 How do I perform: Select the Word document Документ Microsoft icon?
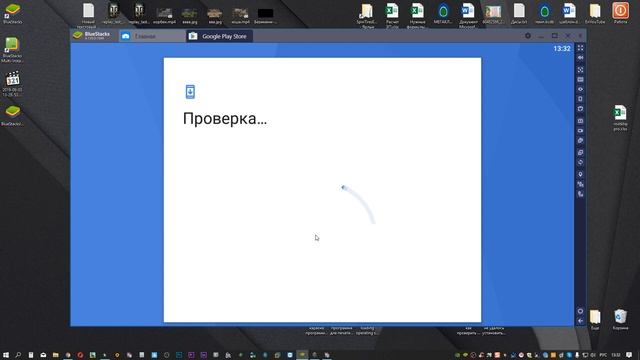click(468, 16)
